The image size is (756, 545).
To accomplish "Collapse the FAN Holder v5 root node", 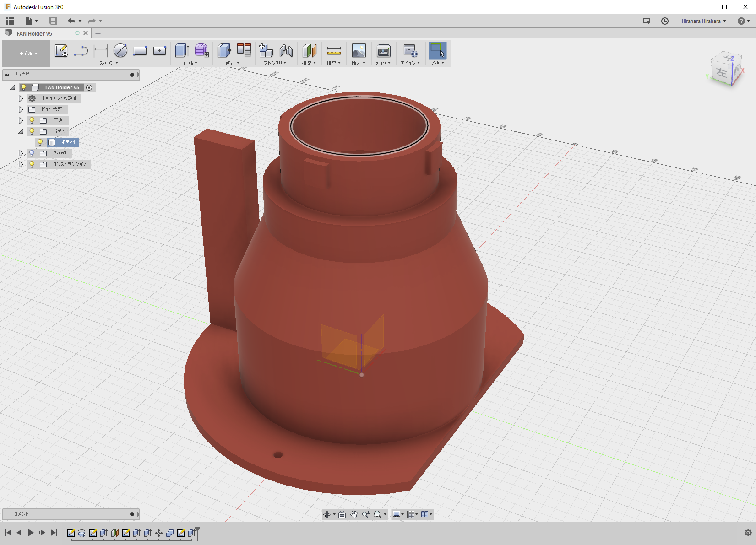I will click(x=13, y=87).
